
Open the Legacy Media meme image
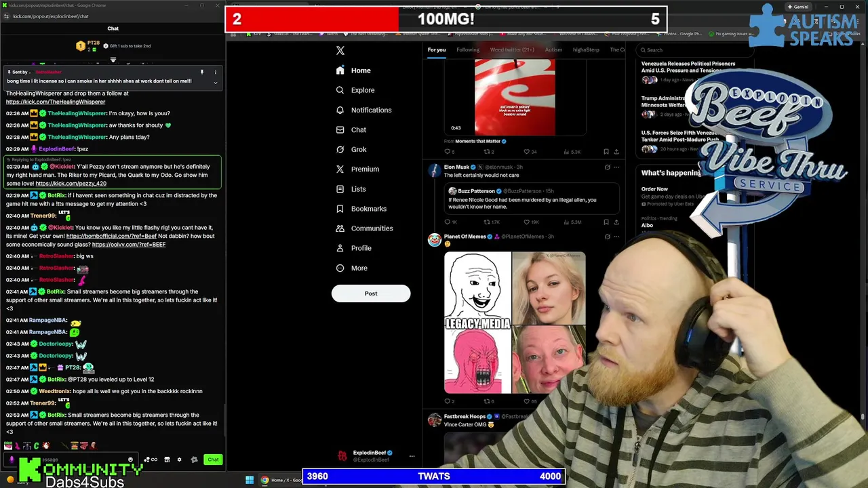[515, 323]
